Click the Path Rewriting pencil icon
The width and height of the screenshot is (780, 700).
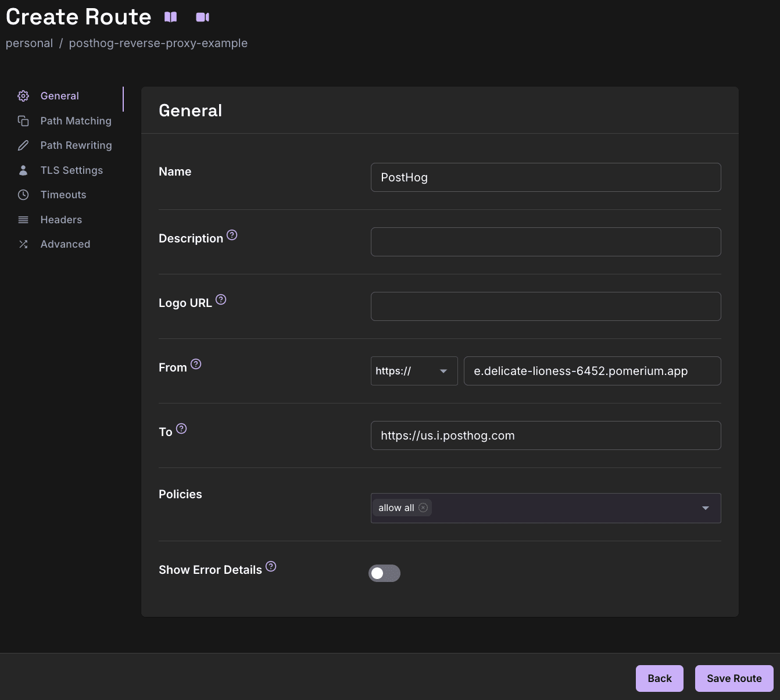click(23, 145)
